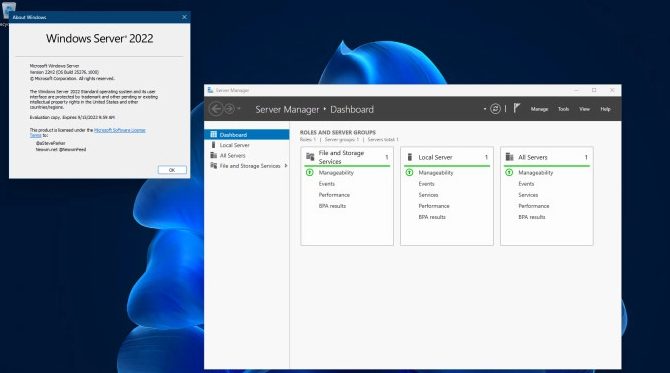Open BPA results in Local Server tile

[432, 217]
